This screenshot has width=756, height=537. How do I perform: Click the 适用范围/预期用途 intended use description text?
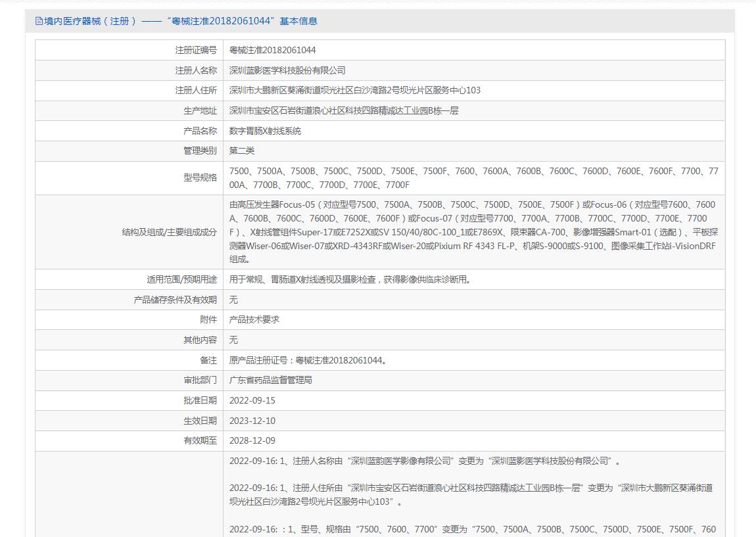[x=350, y=279]
